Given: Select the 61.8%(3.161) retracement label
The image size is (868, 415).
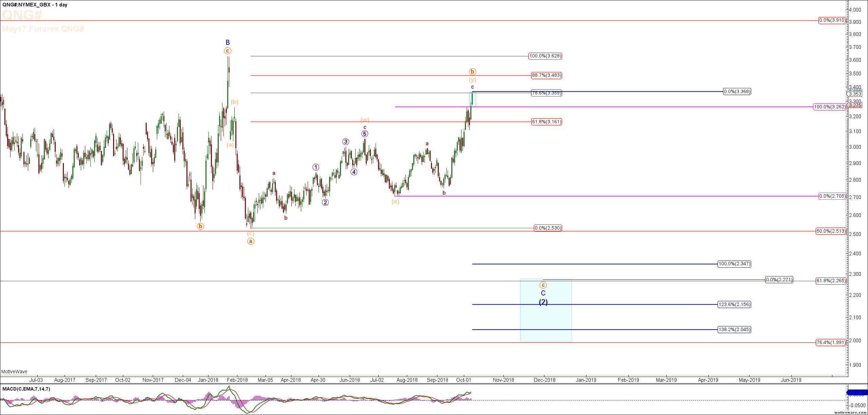Looking at the screenshot, I should coord(546,122).
